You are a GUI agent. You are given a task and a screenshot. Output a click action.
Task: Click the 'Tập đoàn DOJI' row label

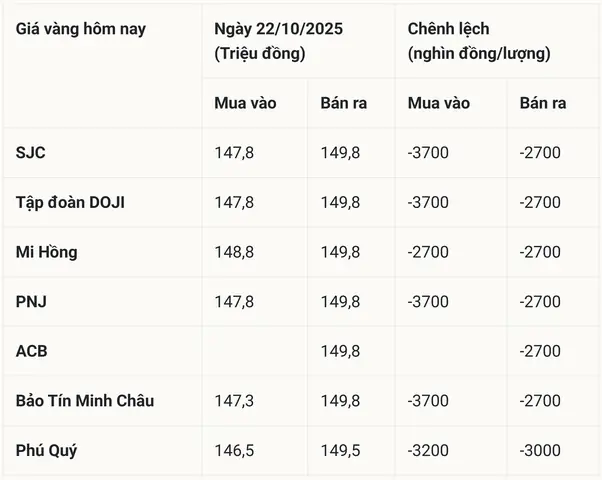point(70,202)
